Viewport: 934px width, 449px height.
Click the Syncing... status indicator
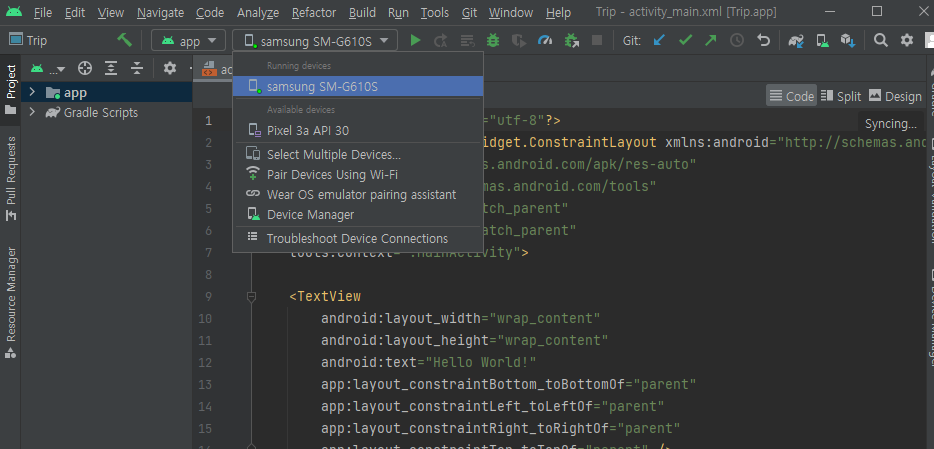[x=891, y=124]
